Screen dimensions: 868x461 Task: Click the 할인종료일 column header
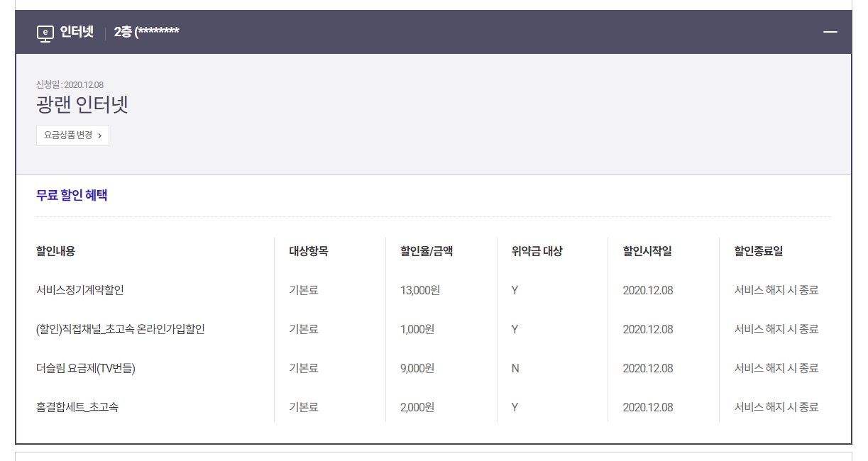coord(759,251)
